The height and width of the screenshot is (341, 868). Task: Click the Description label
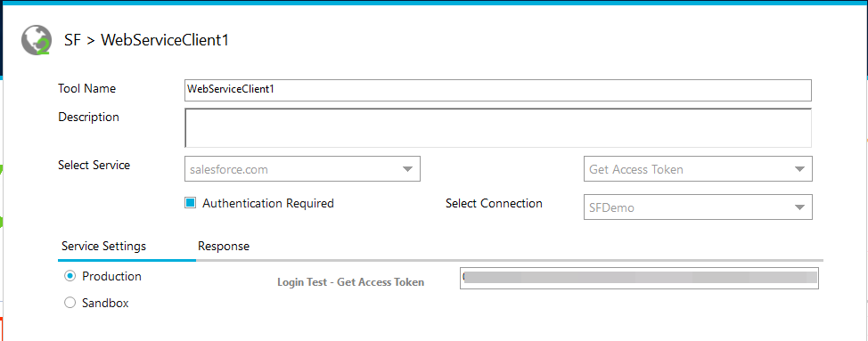tap(88, 118)
